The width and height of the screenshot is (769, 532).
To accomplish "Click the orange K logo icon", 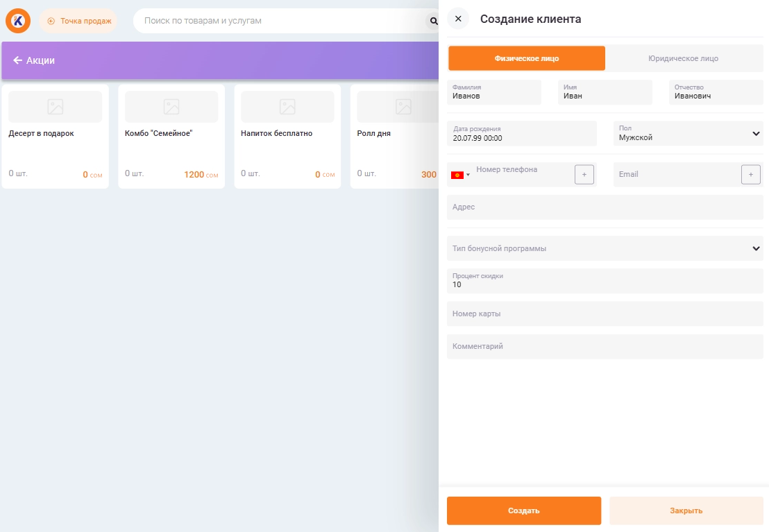I will (x=18, y=21).
